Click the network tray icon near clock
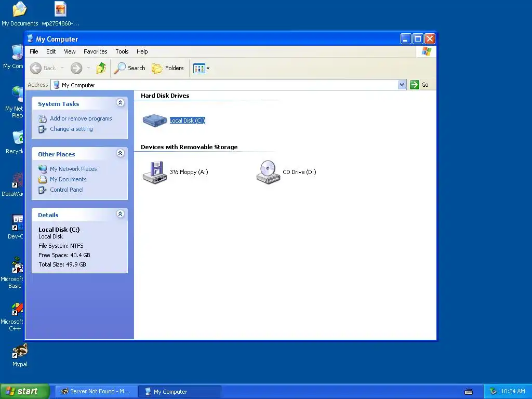The width and height of the screenshot is (532, 399). click(494, 392)
